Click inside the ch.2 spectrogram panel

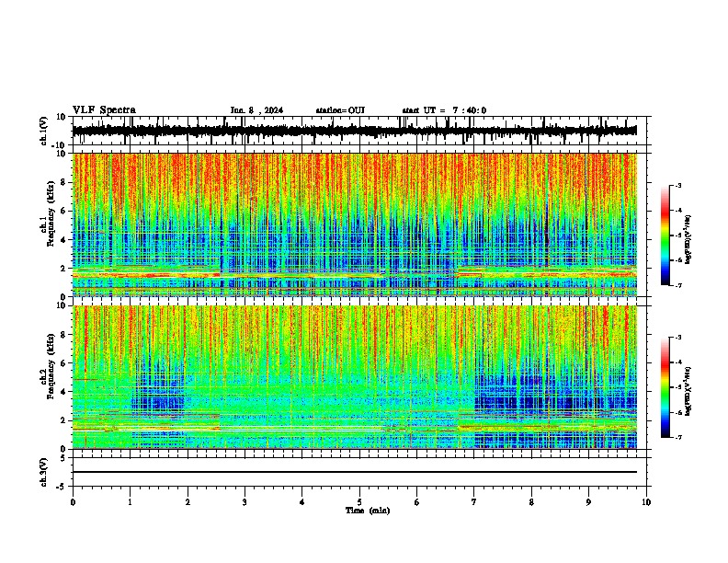355,377
